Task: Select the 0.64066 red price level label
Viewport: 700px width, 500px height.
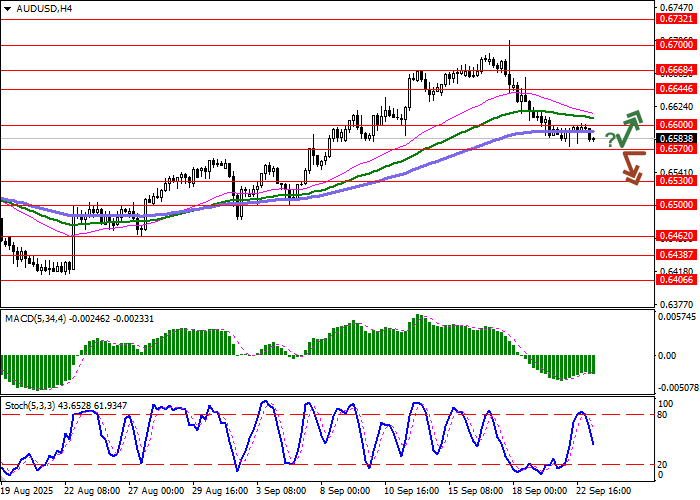Action: 676,280
